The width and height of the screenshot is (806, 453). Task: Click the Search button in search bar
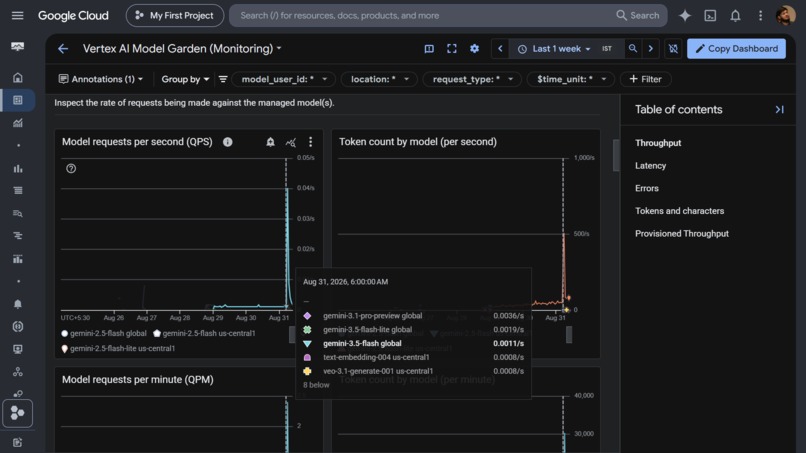pos(637,15)
